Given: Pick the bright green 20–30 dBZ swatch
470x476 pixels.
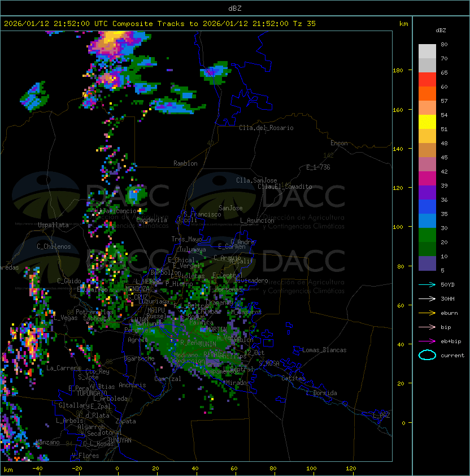Looking at the screenshot, I should coord(427,235).
